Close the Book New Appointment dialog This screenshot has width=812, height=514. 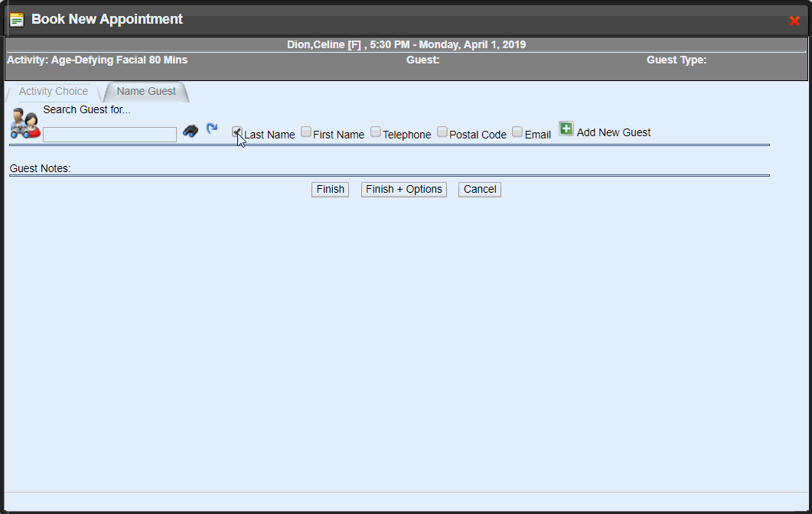794,21
